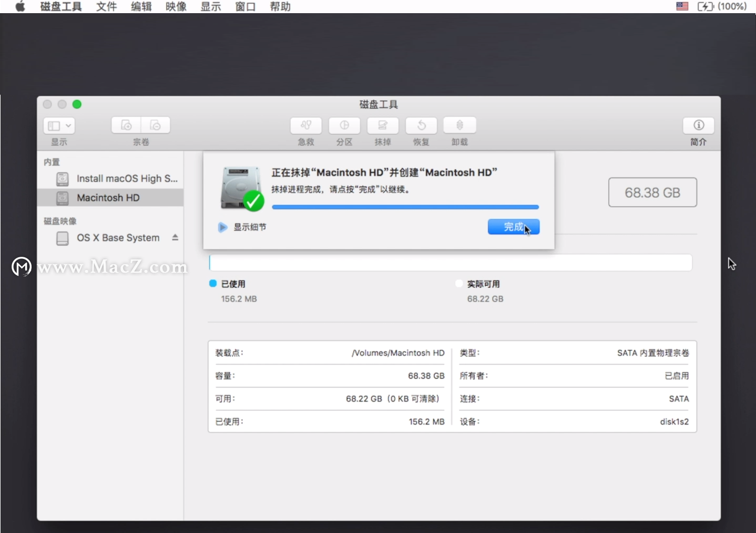Screen dimensions: 756x533
Task: Click the green zoom window button
Action: [x=77, y=104]
